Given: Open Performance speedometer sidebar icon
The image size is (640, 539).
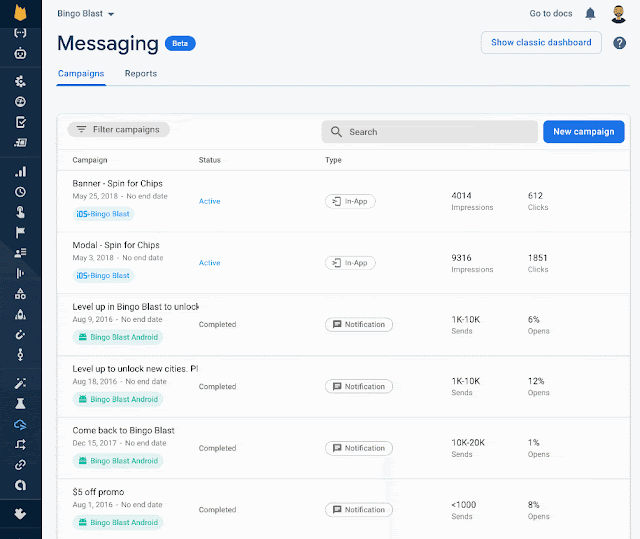Looking at the screenshot, I should click(20, 102).
